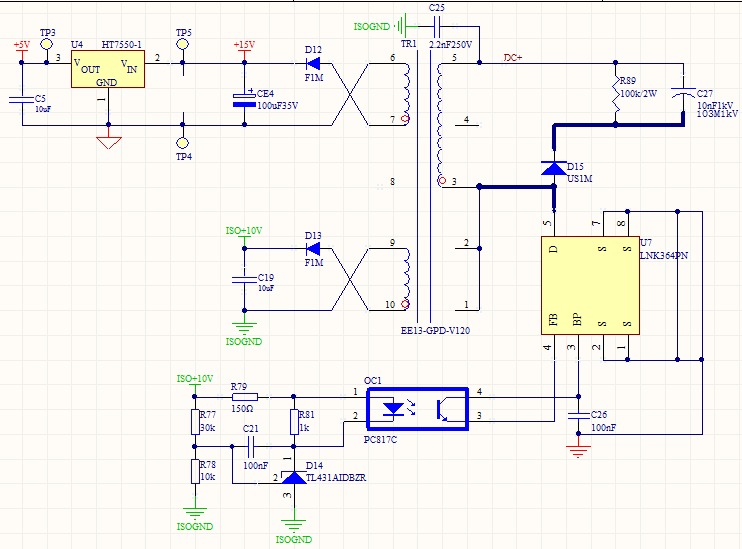742x549 pixels.
Task: Click the 100uF35V value text
Action: (x=278, y=106)
